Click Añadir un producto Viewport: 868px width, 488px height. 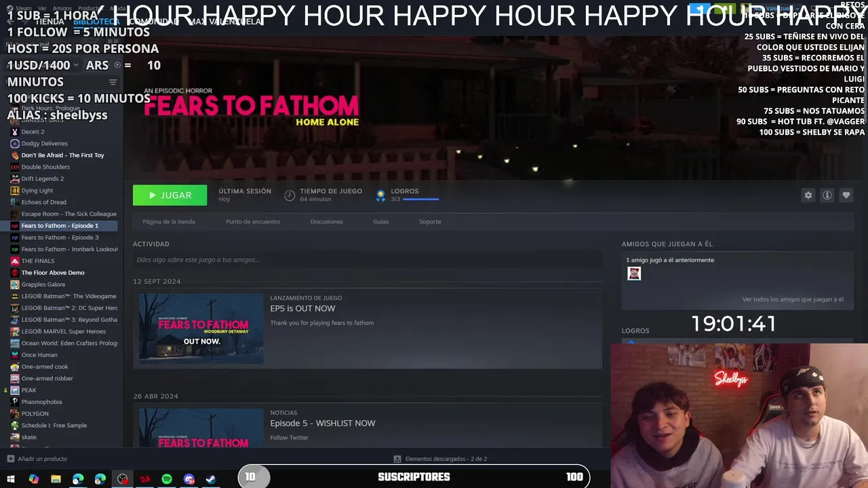(42, 459)
